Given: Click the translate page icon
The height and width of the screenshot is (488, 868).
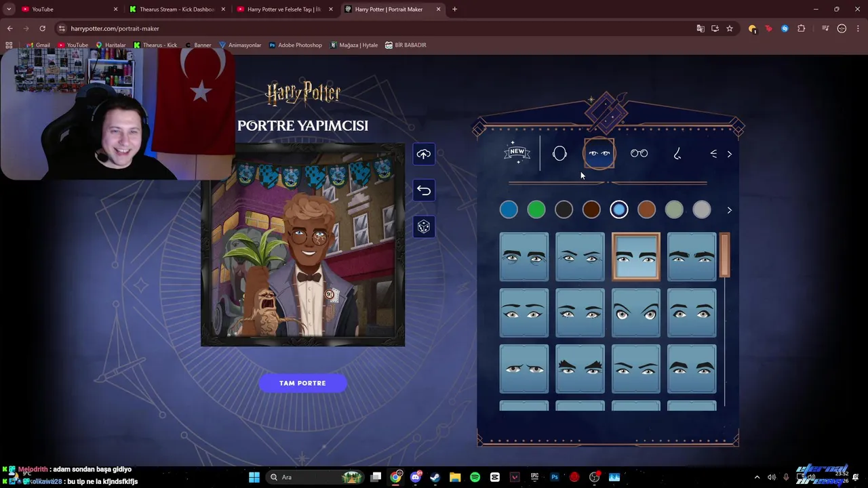Looking at the screenshot, I should (701, 28).
